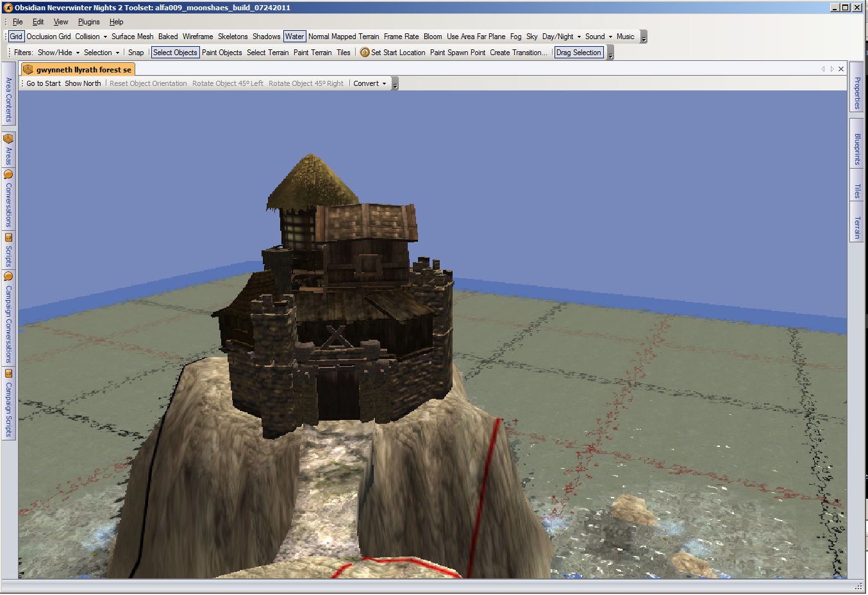Toggle the Occlusion Grid display

(49, 37)
